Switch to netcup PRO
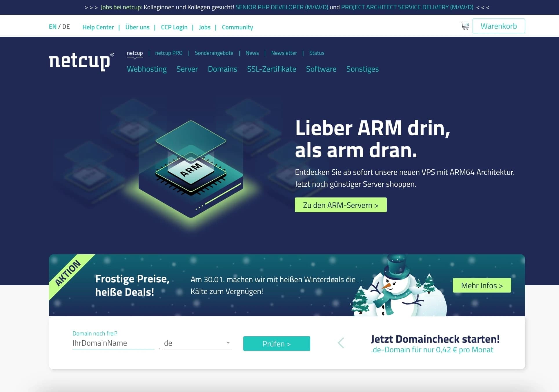The width and height of the screenshot is (559, 392). (x=169, y=53)
